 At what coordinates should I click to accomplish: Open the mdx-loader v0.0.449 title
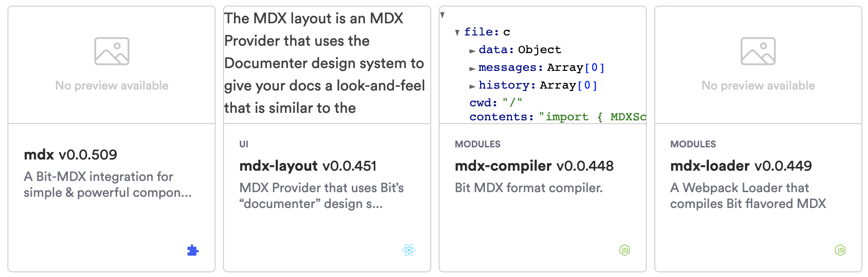pos(741,166)
